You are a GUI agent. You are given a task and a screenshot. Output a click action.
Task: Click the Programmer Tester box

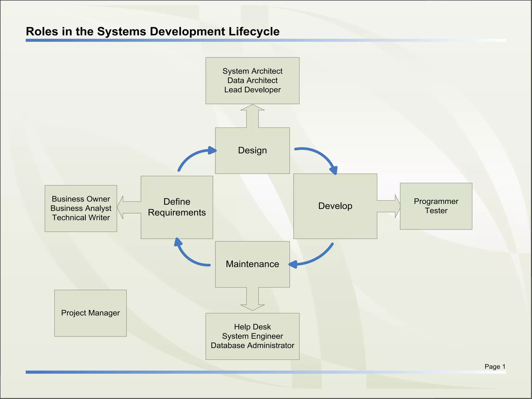point(436,206)
